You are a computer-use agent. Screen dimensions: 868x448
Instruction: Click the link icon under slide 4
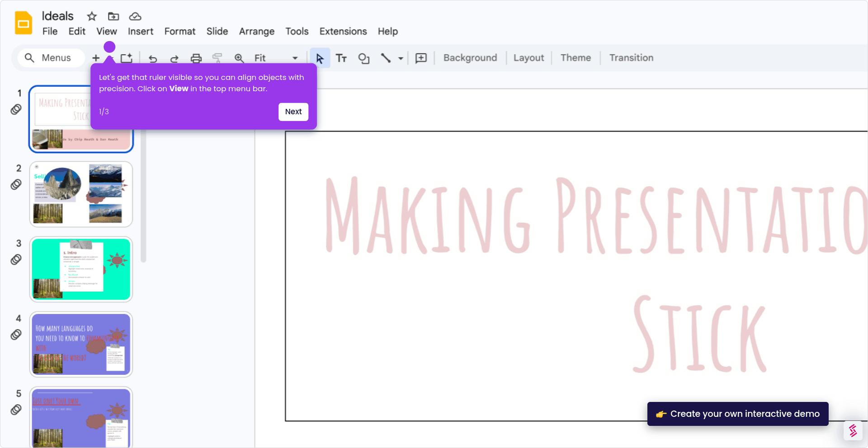pos(16,334)
